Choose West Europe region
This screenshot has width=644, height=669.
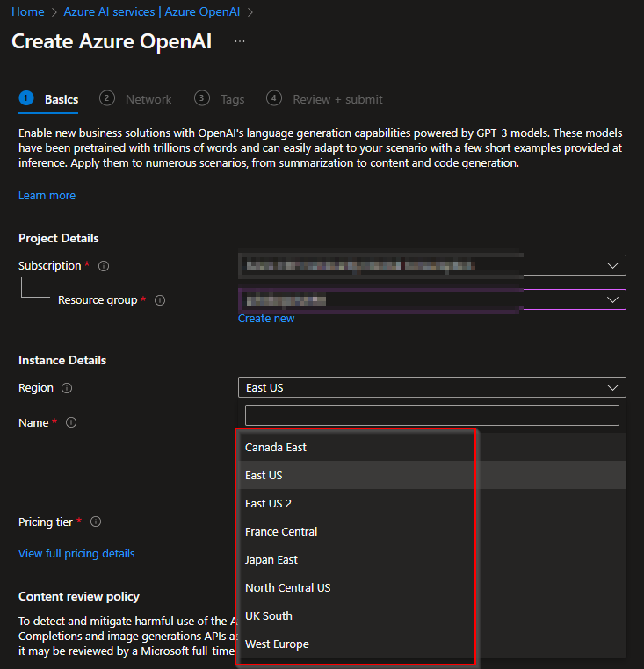432,644
